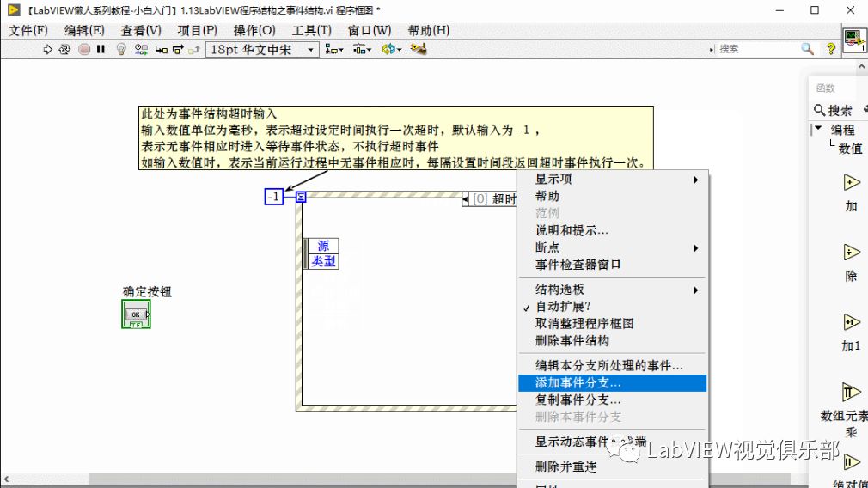Image resolution: width=868 pixels, height=488 pixels.
Task: Select the 除 (Divide) function icon
Action: point(852,253)
